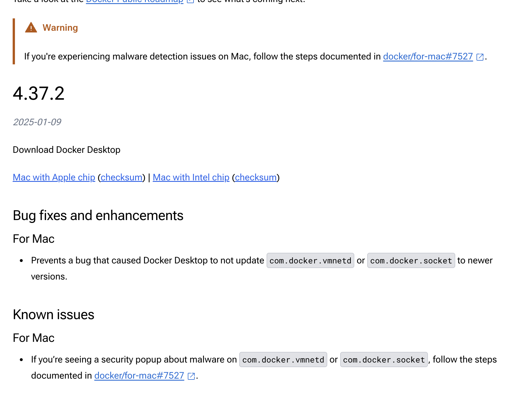The height and width of the screenshot is (397, 532).
Task: Click com.docker.vmnetd code in bug fix bullet
Action: (x=310, y=261)
